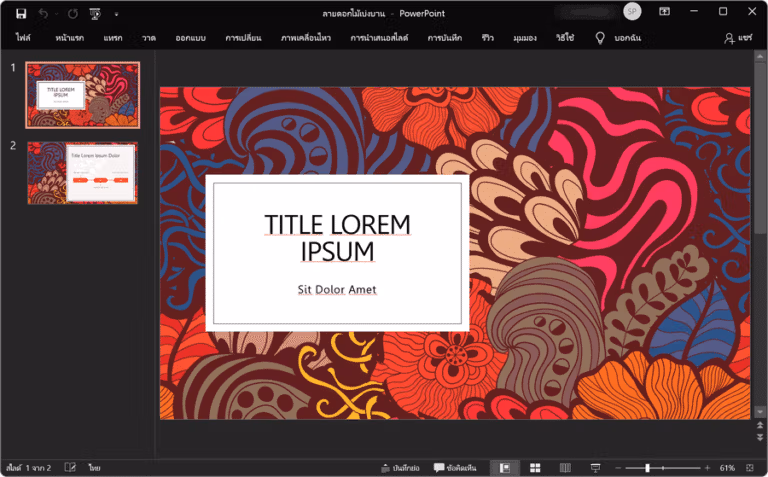Open the undo history dropdown arrow
This screenshot has height=477, width=768.
pos(56,14)
